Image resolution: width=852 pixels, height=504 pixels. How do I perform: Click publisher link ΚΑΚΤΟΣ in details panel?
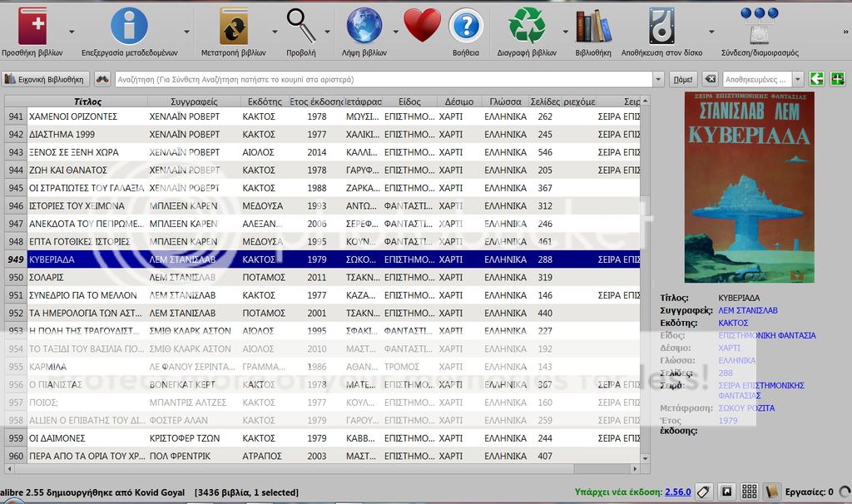click(733, 324)
